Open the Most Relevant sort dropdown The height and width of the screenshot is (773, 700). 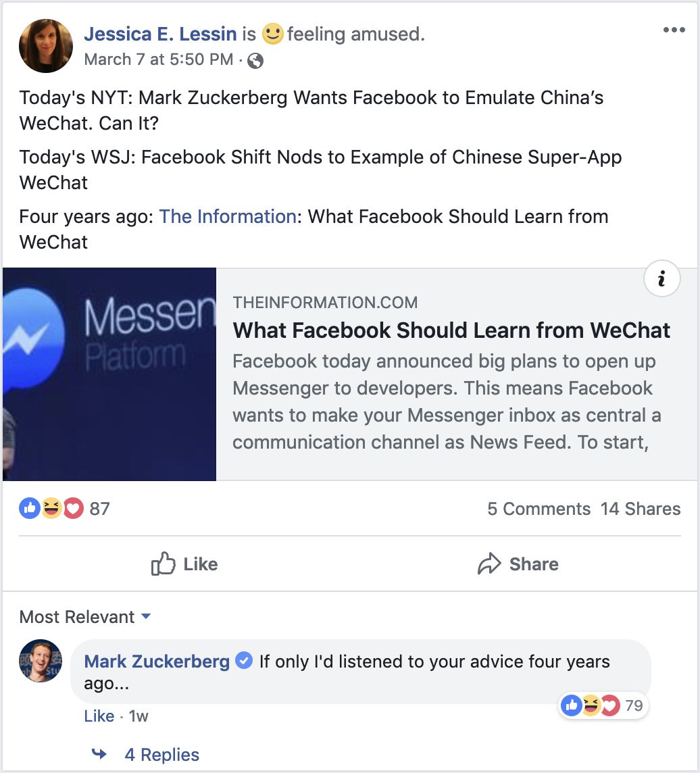(85, 617)
